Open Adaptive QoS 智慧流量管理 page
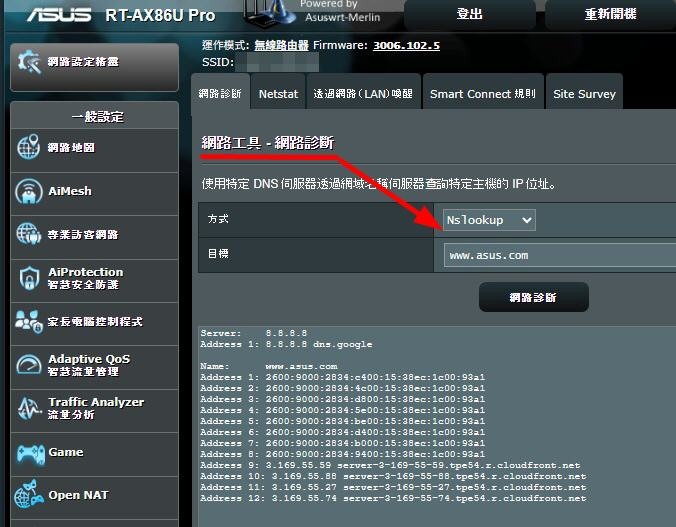This screenshot has height=527, width=676. click(94, 367)
